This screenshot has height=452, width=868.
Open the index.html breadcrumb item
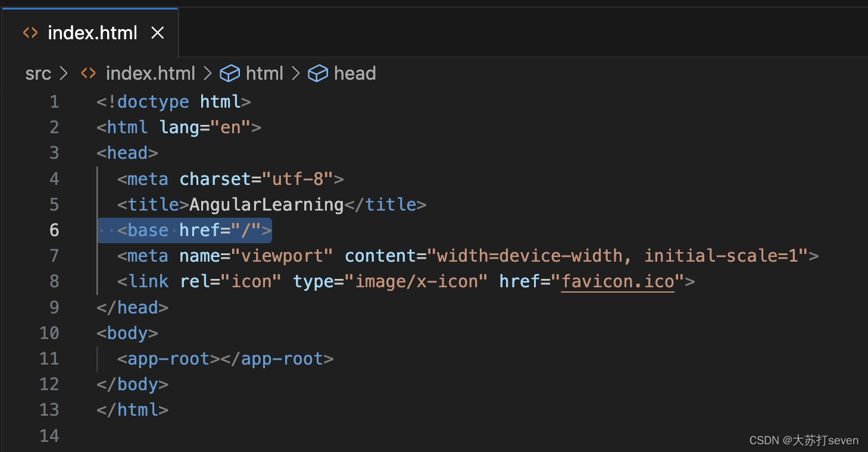click(x=150, y=74)
